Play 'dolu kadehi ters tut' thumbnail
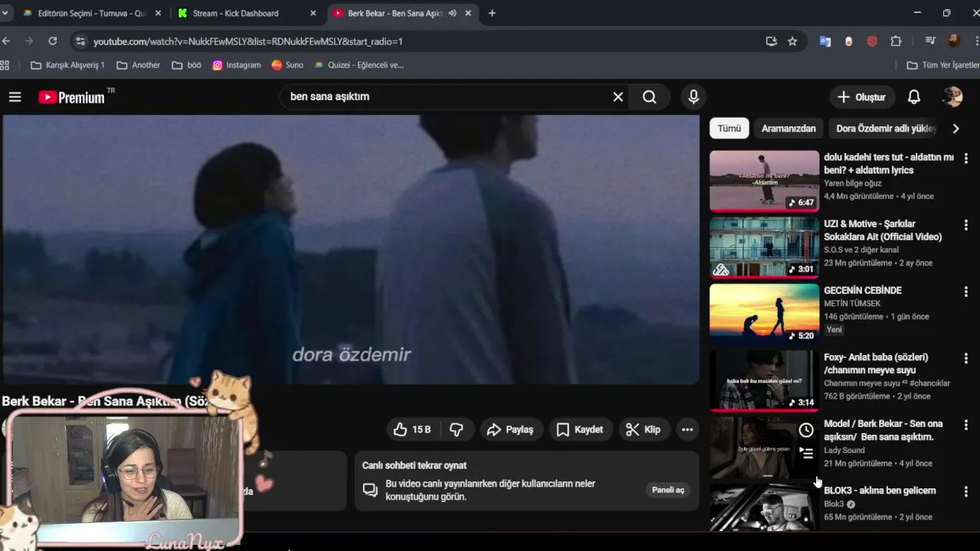Image resolution: width=980 pixels, height=551 pixels. pos(764,181)
